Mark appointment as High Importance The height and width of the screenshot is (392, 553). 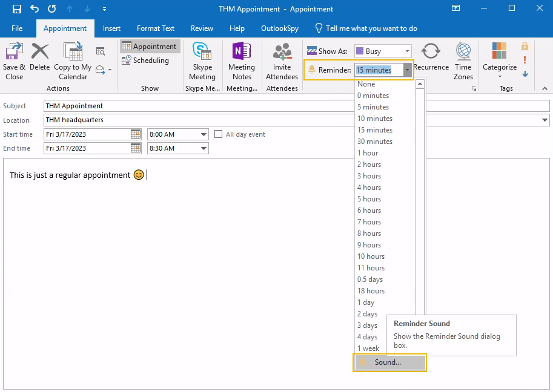(x=525, y=60)
